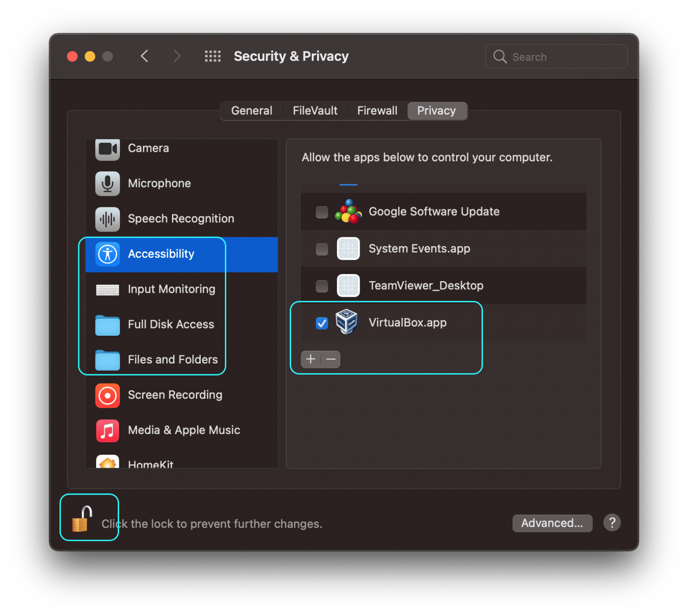Show all preferences grid icon
688x616 pixels.
pos(213,56)
